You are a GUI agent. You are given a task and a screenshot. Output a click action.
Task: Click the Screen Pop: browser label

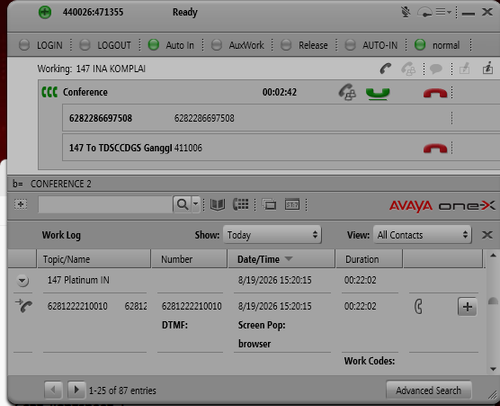click(x=262, y=334)
